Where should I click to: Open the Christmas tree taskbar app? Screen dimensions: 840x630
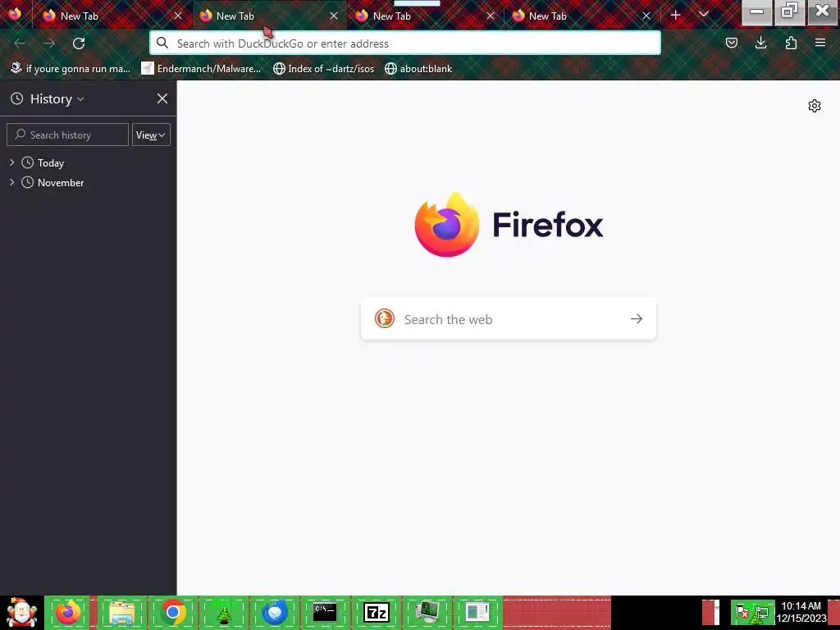(224, 613)
